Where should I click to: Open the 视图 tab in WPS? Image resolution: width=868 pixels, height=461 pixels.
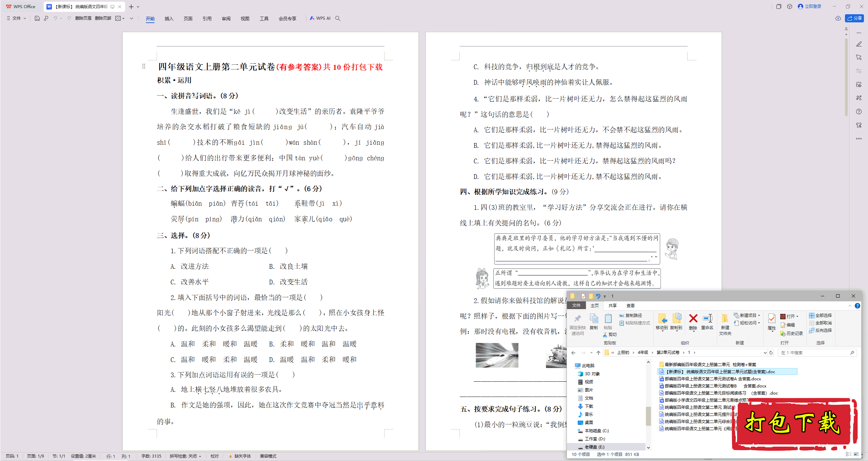[x=245, y=18]
